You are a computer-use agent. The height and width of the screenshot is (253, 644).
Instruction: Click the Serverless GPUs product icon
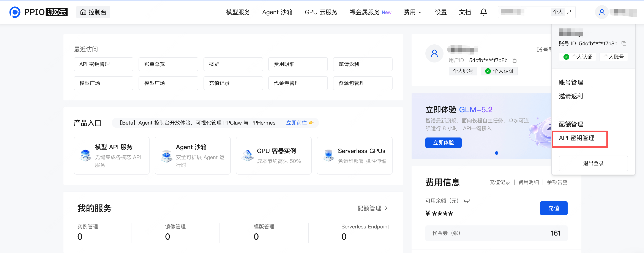(328, 155)
